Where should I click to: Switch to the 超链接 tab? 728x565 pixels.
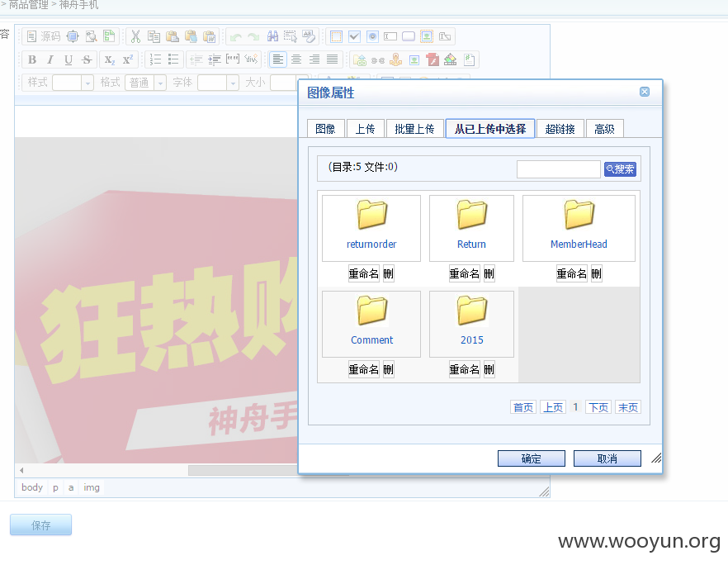coord(560,129)
